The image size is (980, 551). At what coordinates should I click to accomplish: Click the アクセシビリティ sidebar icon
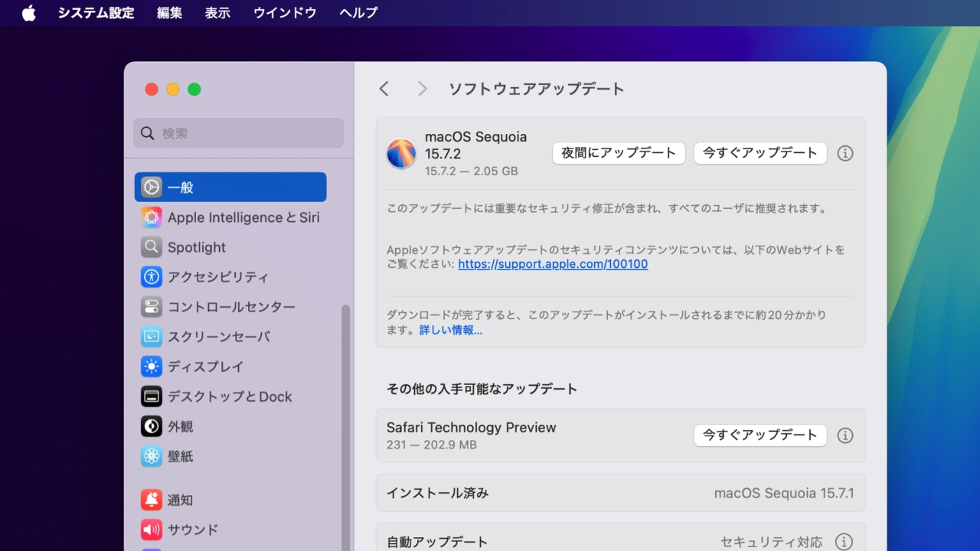pos(152,277)
